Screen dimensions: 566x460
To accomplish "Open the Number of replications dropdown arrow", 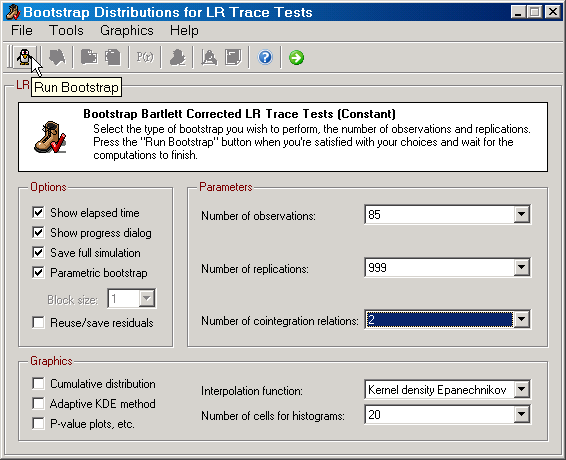I will tap(522, 268).
